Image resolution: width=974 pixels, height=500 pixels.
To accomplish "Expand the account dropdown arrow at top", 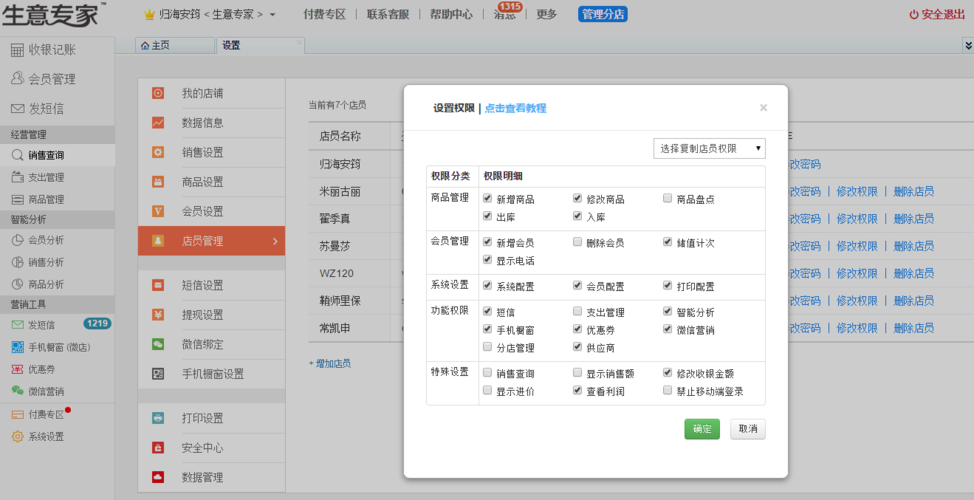I will pyautogui.click(x=273, y=14).
